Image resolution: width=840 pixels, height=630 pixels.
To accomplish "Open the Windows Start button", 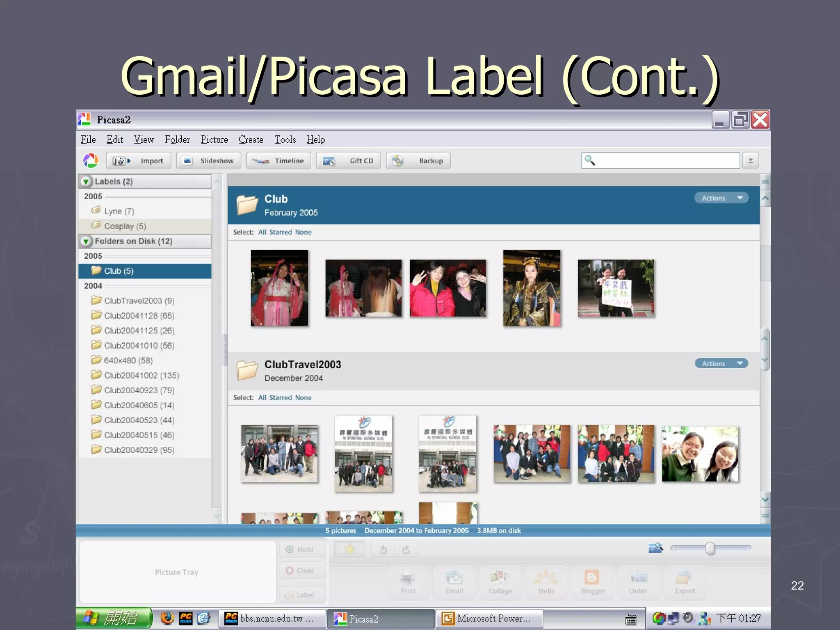I will pyautogui.click(x=114, y=618).
